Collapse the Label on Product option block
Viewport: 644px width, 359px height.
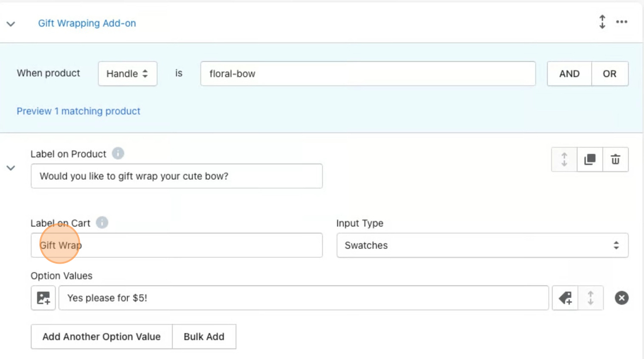coord(11,168)
